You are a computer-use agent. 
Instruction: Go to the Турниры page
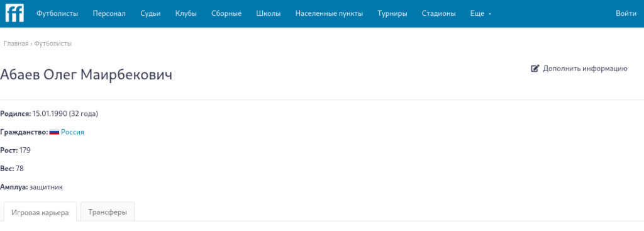coord(392,14)
